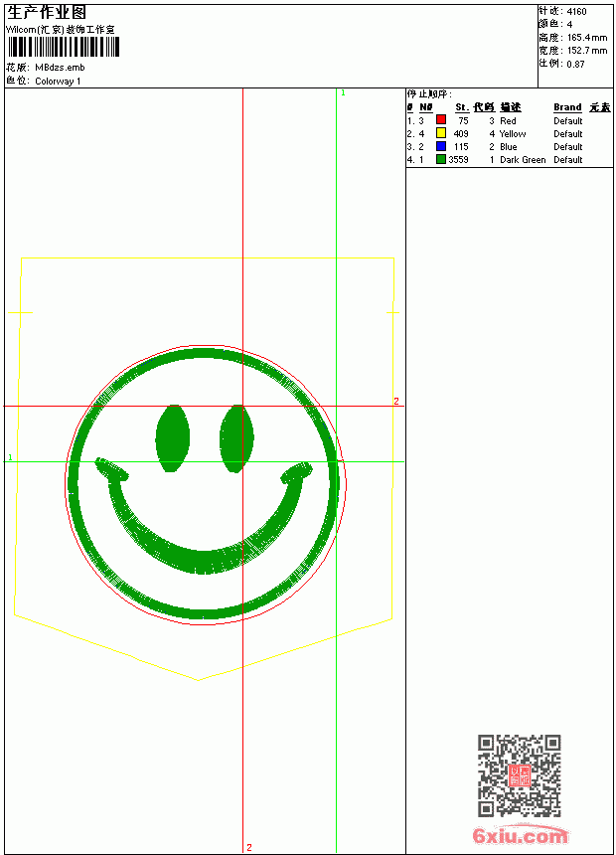The width and height of the screenshot is (616, 855).
Task: Click the barcode under the Wilcom studio name
Action: point(64,47)
